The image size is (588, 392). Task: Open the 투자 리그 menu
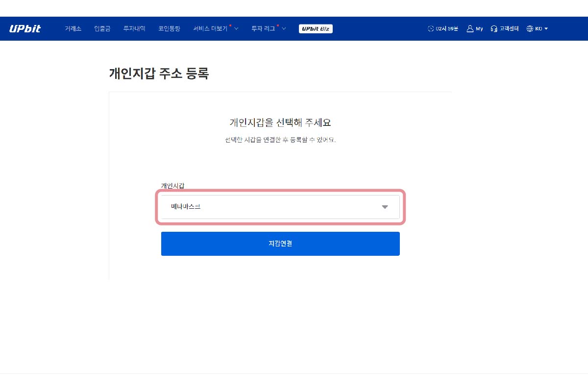tap(263, 29)
